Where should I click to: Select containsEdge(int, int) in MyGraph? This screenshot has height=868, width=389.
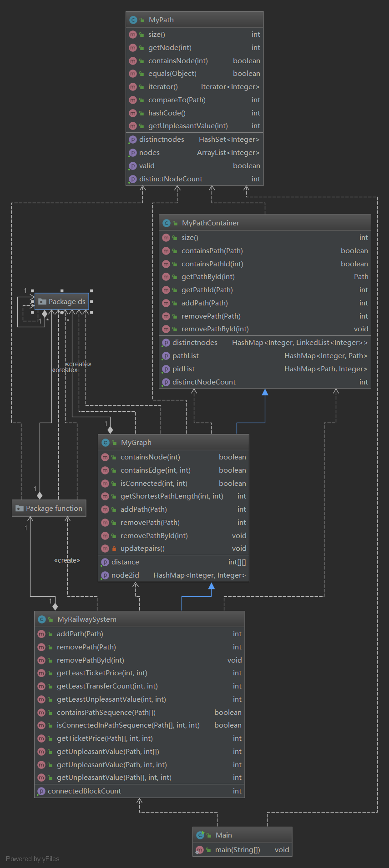(x=173, y=470)
